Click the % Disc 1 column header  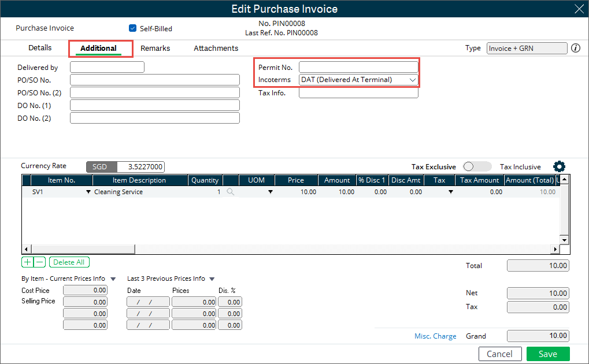tap(372, 180)
